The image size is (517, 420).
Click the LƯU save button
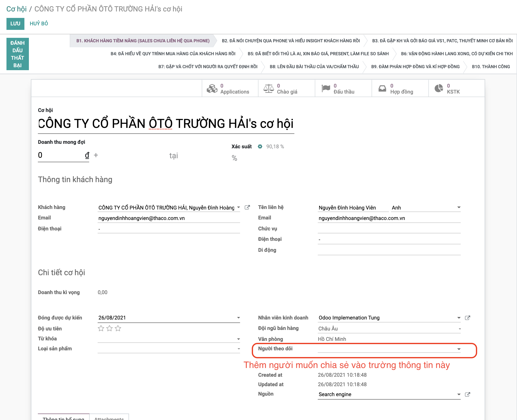(x=15, y=24)
